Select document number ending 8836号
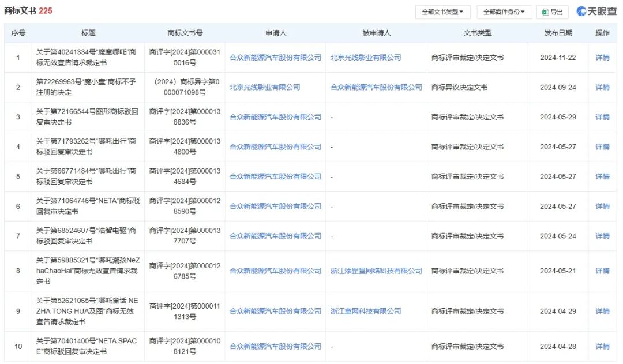623x364 pixels. point(185,117)
